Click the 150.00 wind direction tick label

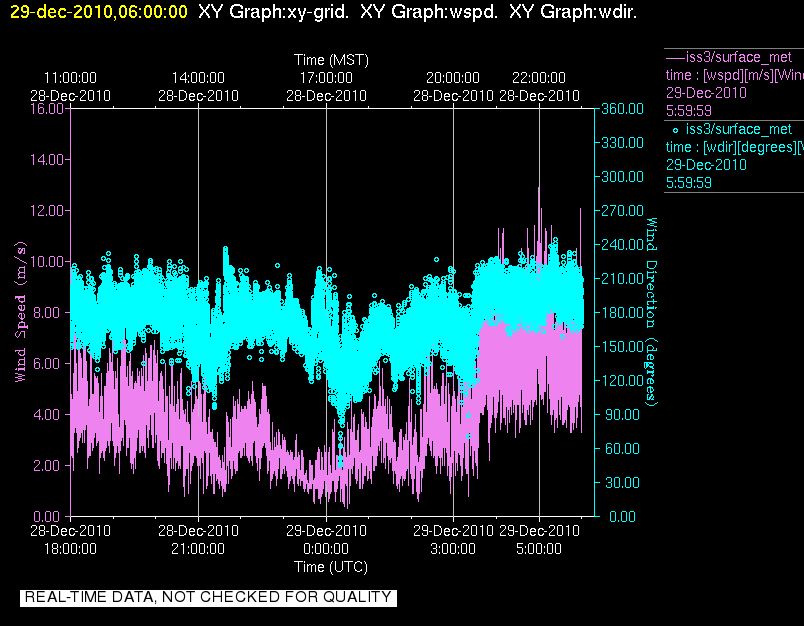pyautogui.click(x=622, y=347)
